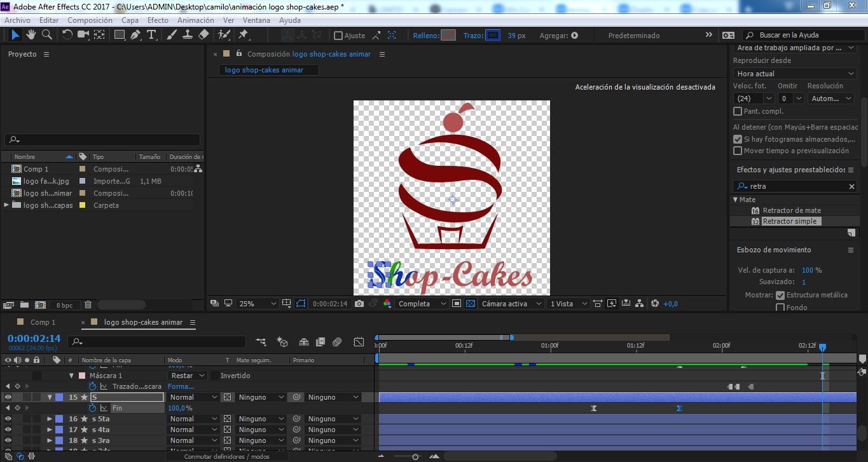Expand the logo sh...capas folder

point(7,205)
